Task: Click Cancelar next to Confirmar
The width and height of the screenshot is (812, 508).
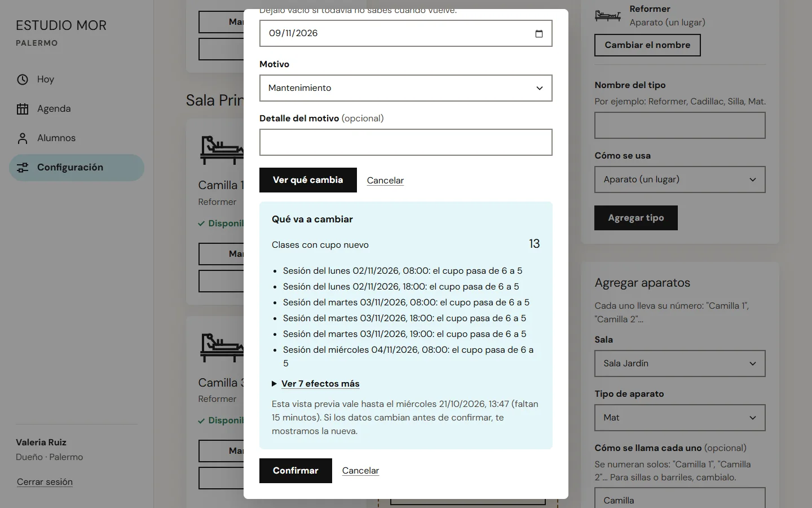Action: [360, 471]
